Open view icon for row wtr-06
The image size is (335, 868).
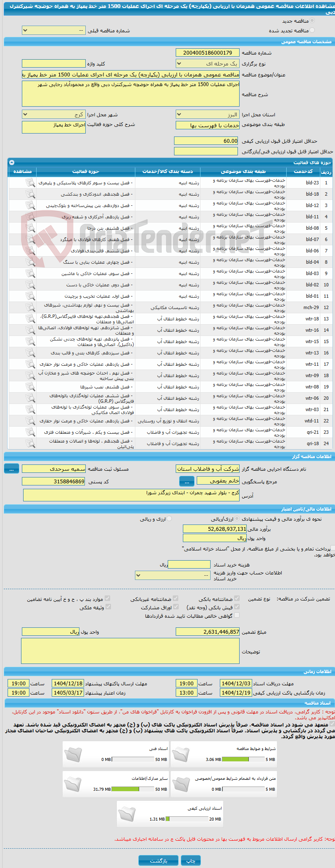pos(30,398)
